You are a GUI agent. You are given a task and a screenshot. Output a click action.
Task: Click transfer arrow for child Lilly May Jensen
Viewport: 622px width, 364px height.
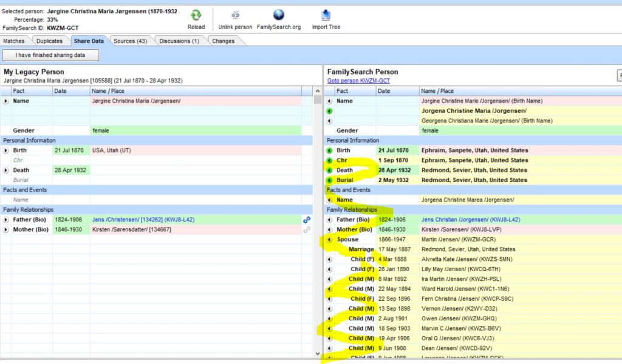pos(329,269)
